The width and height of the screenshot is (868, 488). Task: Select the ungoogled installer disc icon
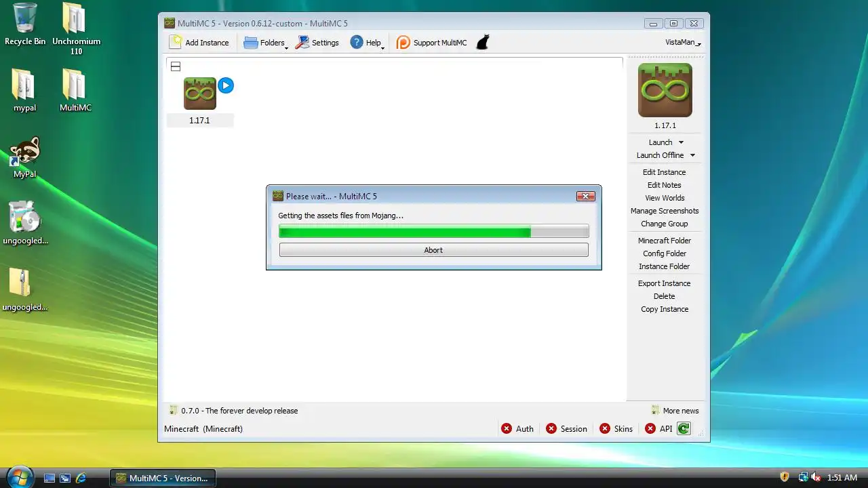click(25, 223)
